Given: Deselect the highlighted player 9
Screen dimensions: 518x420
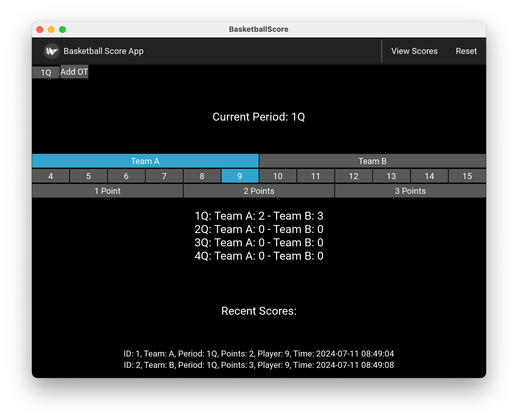Looking at the screenshot, I should (x=240, y=176).
